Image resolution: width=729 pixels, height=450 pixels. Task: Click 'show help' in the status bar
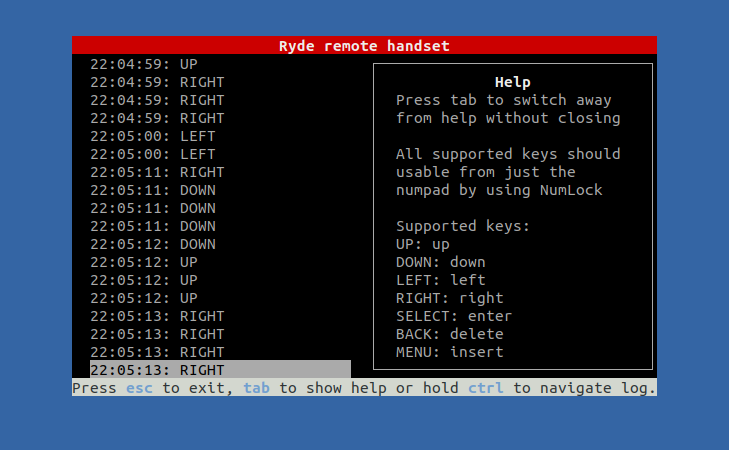[345, 388]
